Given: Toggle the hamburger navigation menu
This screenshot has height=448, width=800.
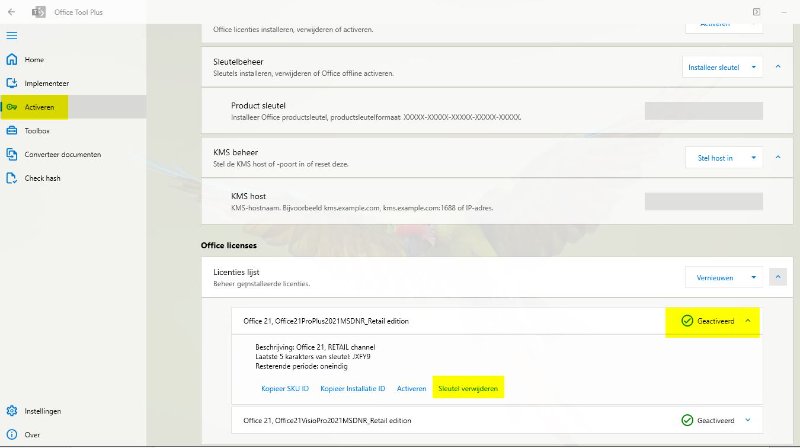Looking at the screenshot, I should click(x=11, y=35).
